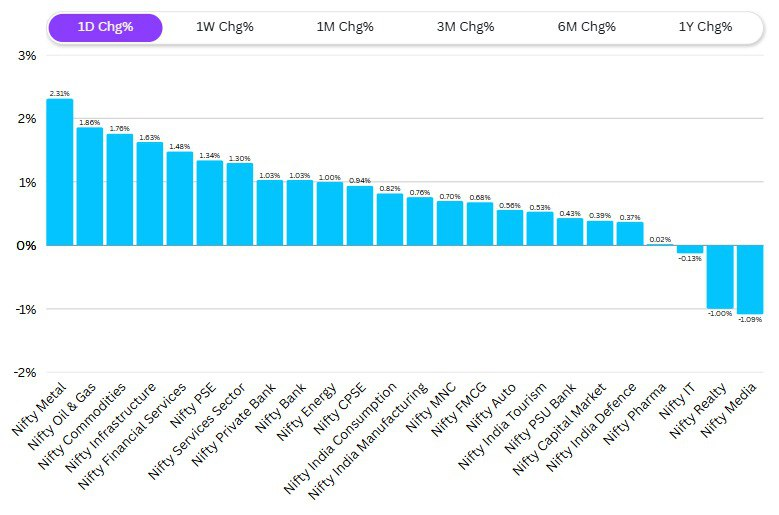Select the Nifty Energy bar
This screenshot has height=515, width=779.
coord(330,214)
